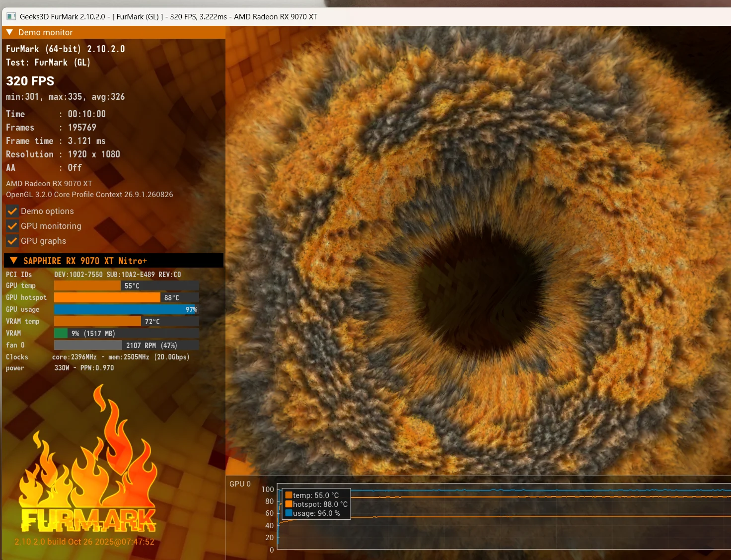Image resolution: width=731 pixels, height=560 pixels.
Task: Click the Frames count 195769
Action: point(82,128)
